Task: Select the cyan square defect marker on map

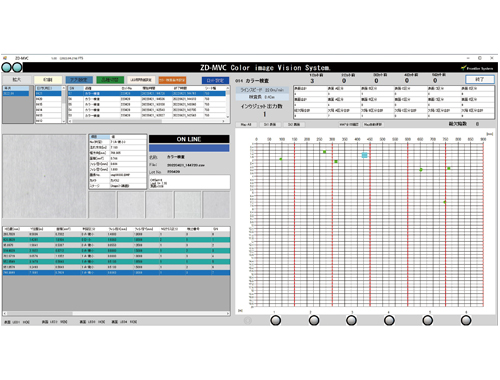Action: (365, 155)
